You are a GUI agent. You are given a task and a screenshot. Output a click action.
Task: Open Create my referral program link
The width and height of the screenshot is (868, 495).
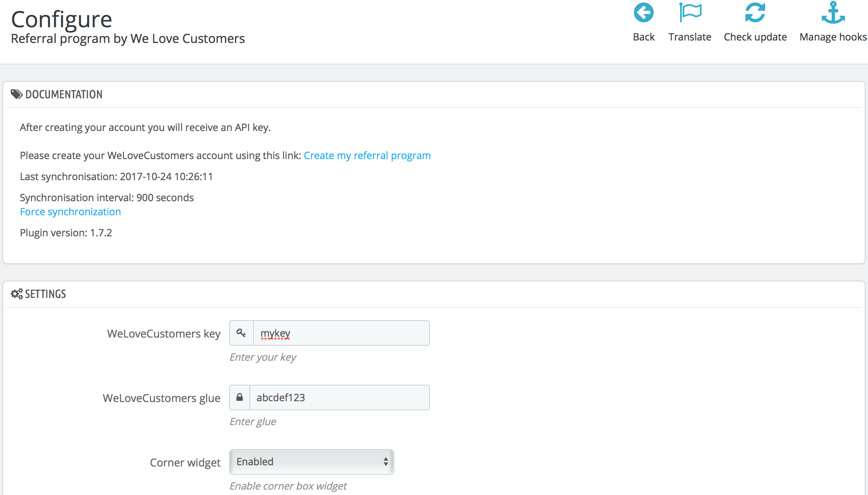pos(367,155)
